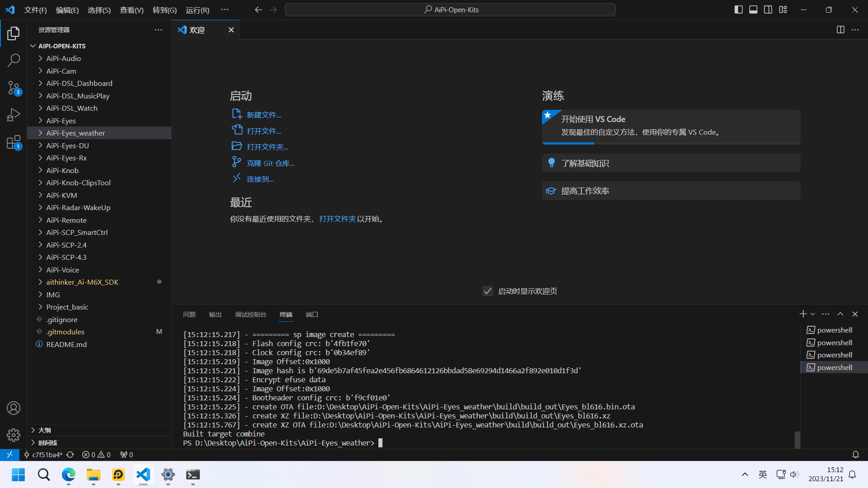Expand the aithinker_Ai-M6X_SDK folder
Screen dimensions: 868x488
99,282
